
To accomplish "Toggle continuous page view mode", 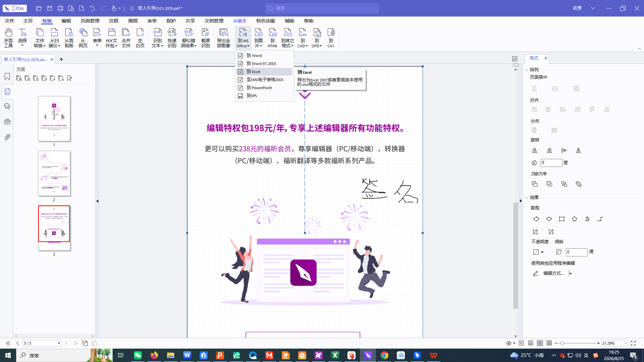I will (x=531, y=343).
